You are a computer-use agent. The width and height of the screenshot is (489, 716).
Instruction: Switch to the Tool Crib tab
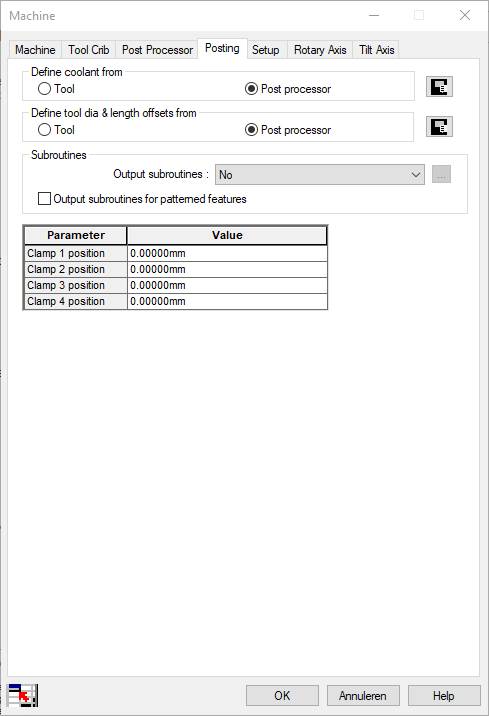click(89, 50)
